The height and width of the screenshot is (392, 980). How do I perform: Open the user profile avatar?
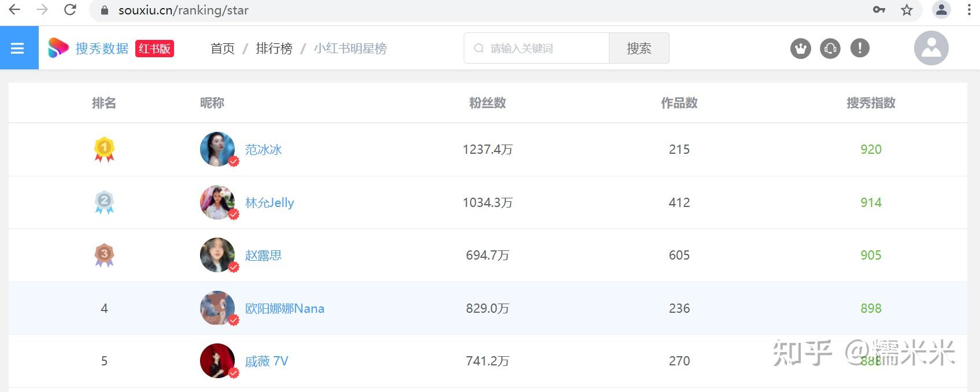931,48
